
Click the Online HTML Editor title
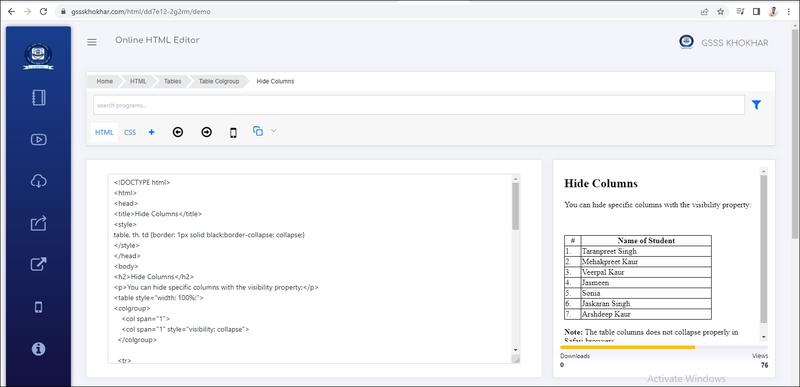click(x=157, y=40)
